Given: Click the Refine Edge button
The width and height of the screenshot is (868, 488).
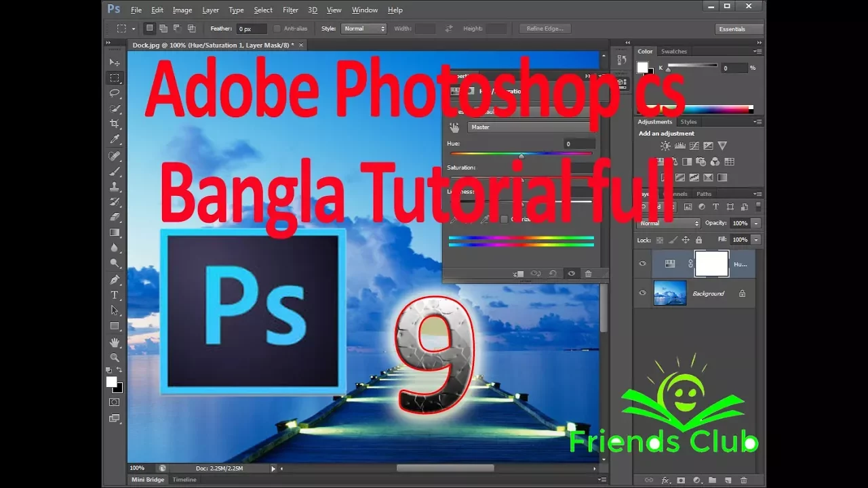Looking at the screenshot, I should [x=545, y=28].
